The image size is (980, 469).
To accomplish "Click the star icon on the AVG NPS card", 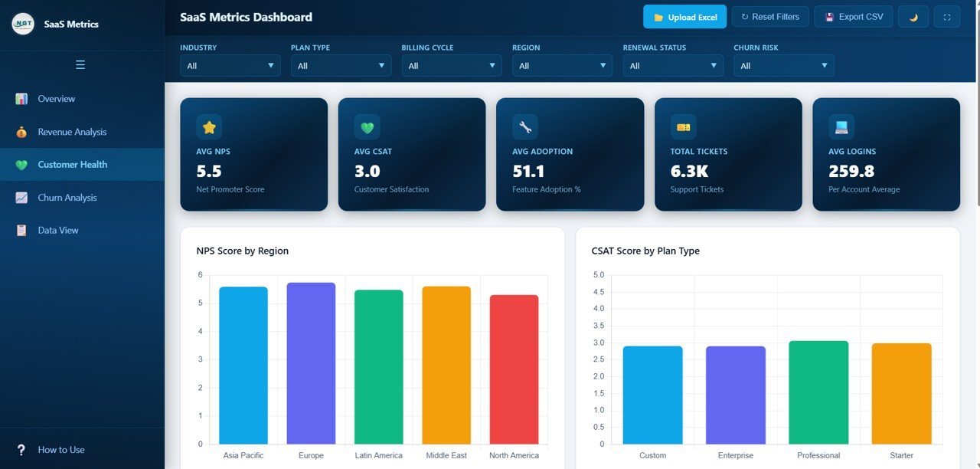I will pyautogui.click(x=209, y=127).
